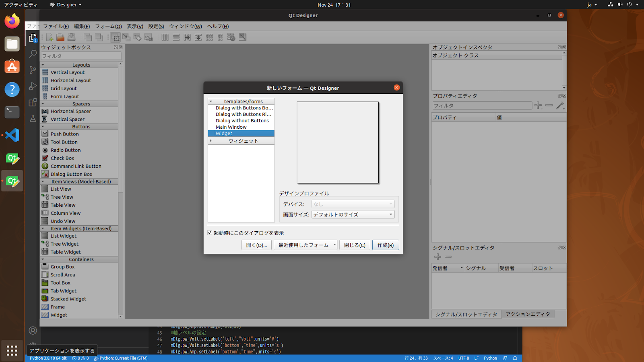Click the Property Editor add dynamic property plus
The image size is (644, 362).
[538, 105]
